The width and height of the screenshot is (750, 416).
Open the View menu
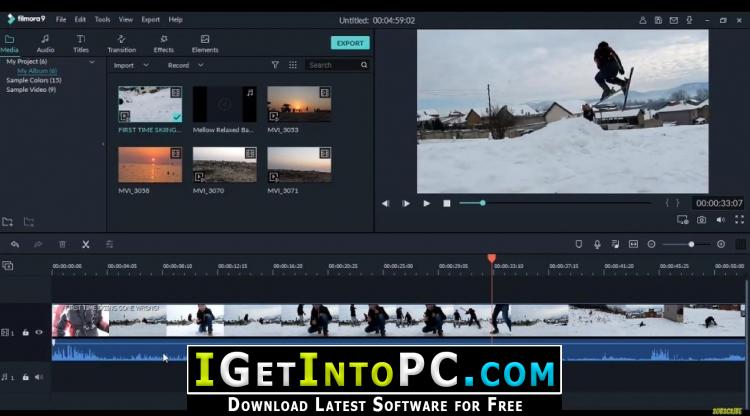(125, 20)
